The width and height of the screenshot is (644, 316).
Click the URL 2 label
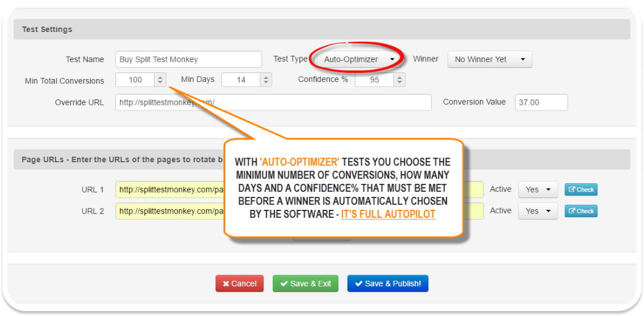93,211
